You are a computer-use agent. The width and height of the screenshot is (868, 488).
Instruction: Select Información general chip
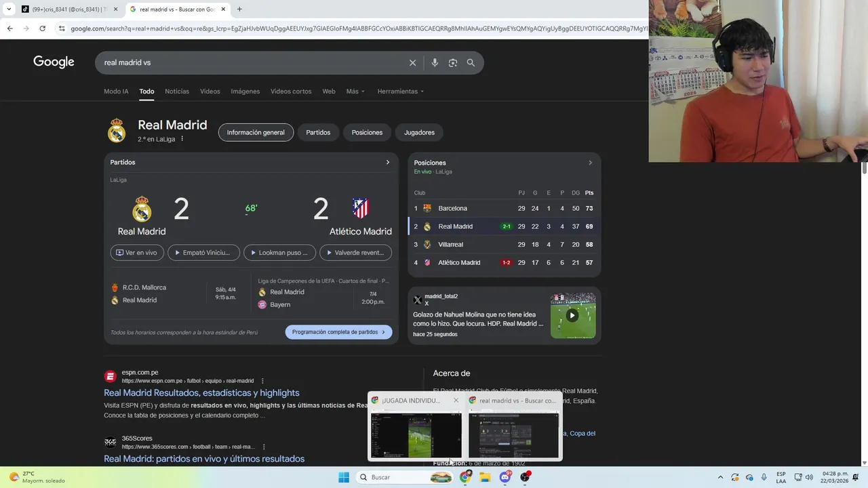click(256, 132)
